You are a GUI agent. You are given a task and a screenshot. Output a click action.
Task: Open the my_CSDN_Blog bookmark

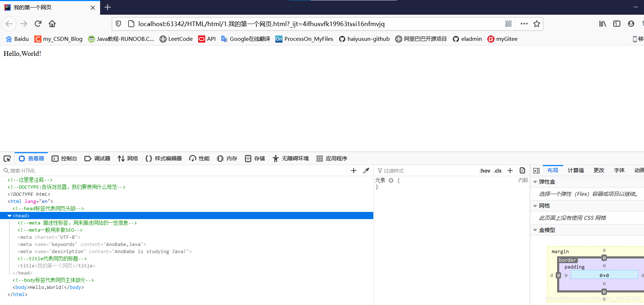tap(59, 39)
